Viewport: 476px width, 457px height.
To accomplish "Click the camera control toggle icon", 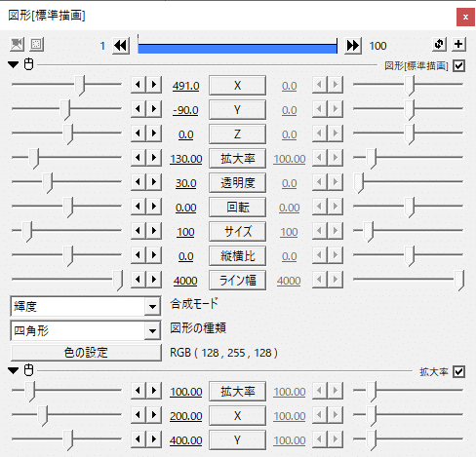I will coord(17,45).
